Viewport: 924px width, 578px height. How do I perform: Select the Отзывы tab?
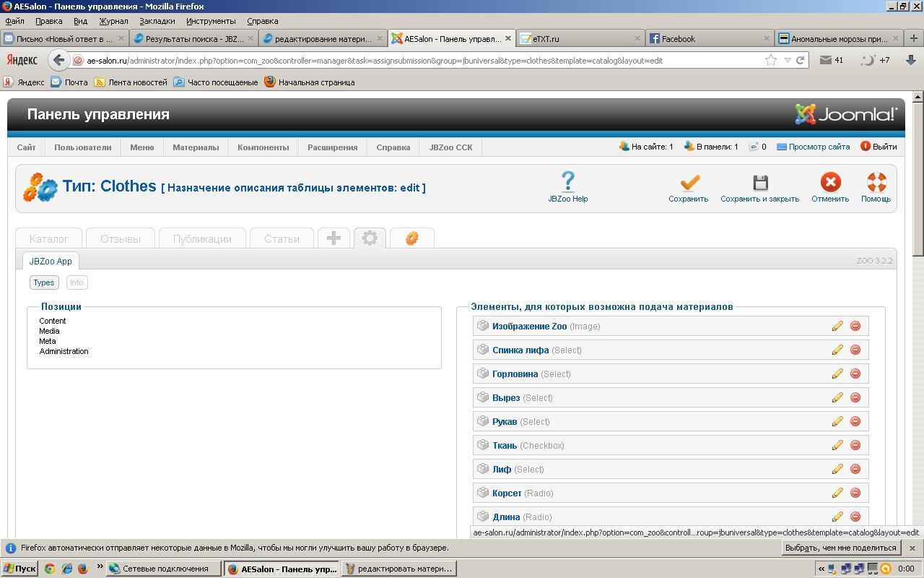[x=120, y=239]
